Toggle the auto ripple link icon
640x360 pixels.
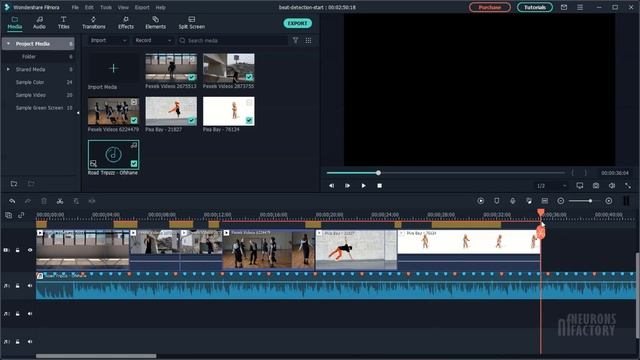21,215
